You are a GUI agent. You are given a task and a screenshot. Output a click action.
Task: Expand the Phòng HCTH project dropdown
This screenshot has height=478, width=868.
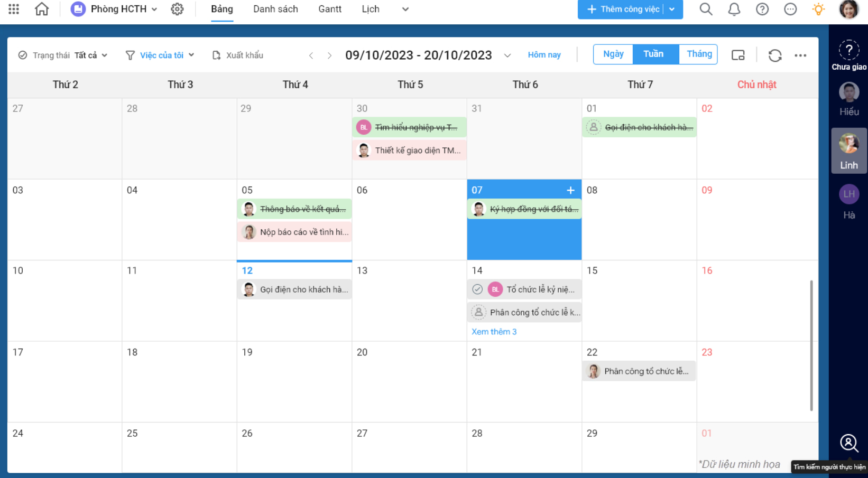coord(154,10)
